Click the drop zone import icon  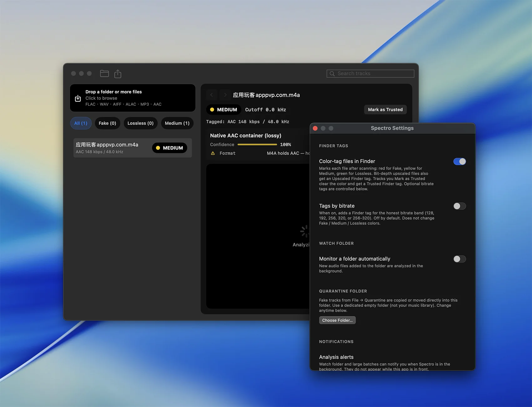coord(78,98)
